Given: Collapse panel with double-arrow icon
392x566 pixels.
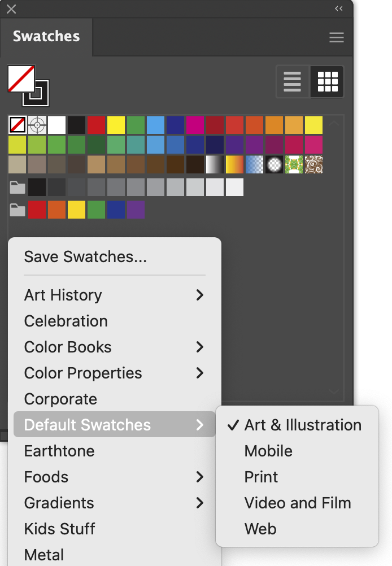Looking at the screenshot, I should coord(338,8).
